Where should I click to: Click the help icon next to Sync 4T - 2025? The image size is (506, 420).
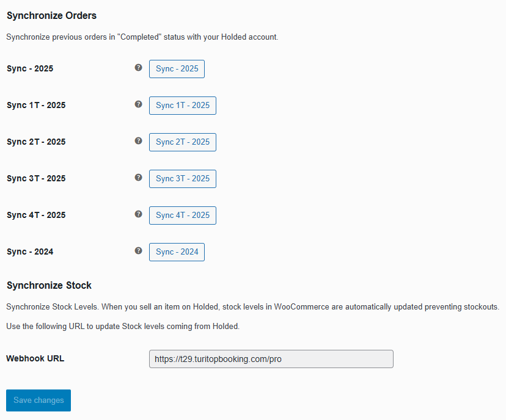138,214
